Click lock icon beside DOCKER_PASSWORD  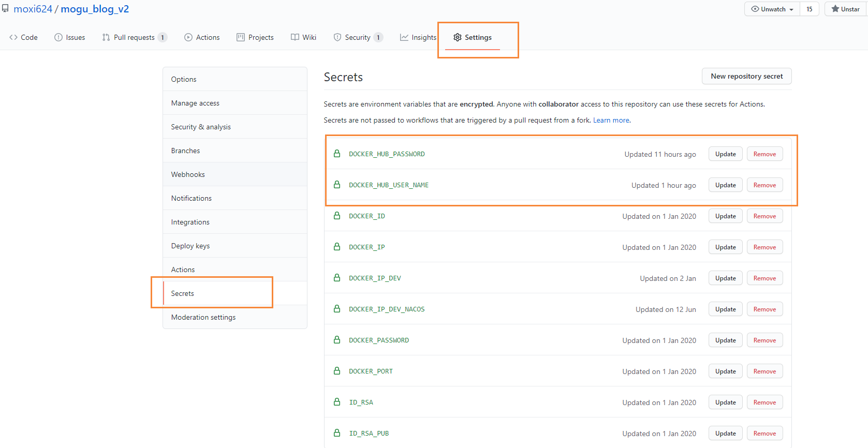click(x=337, y=340)
